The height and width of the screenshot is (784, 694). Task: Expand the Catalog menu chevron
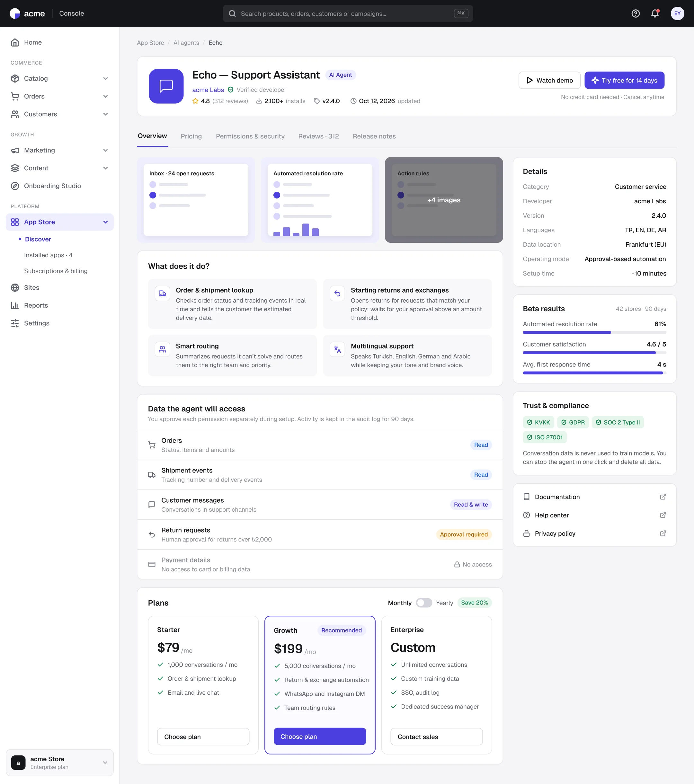[x=105, y=79]
